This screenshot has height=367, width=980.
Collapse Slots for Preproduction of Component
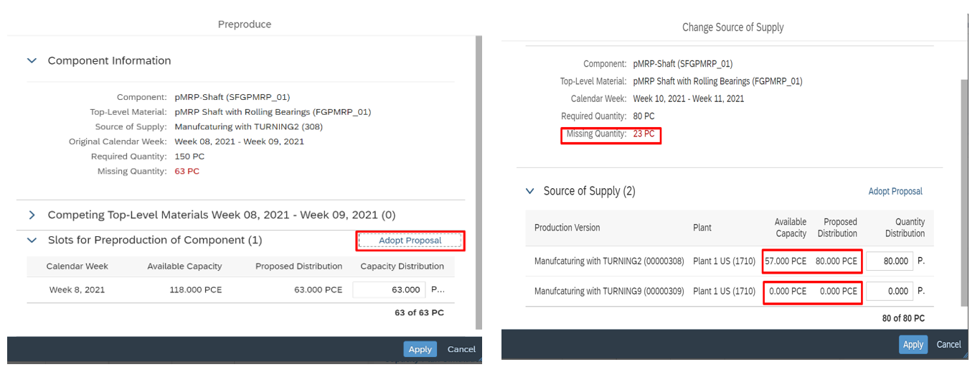click(32, 240)
